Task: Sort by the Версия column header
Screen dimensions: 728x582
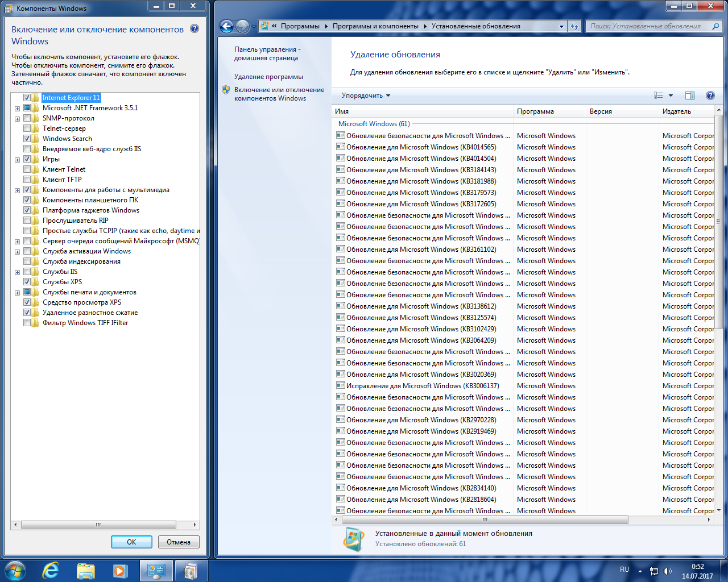Action: [622, 111]
